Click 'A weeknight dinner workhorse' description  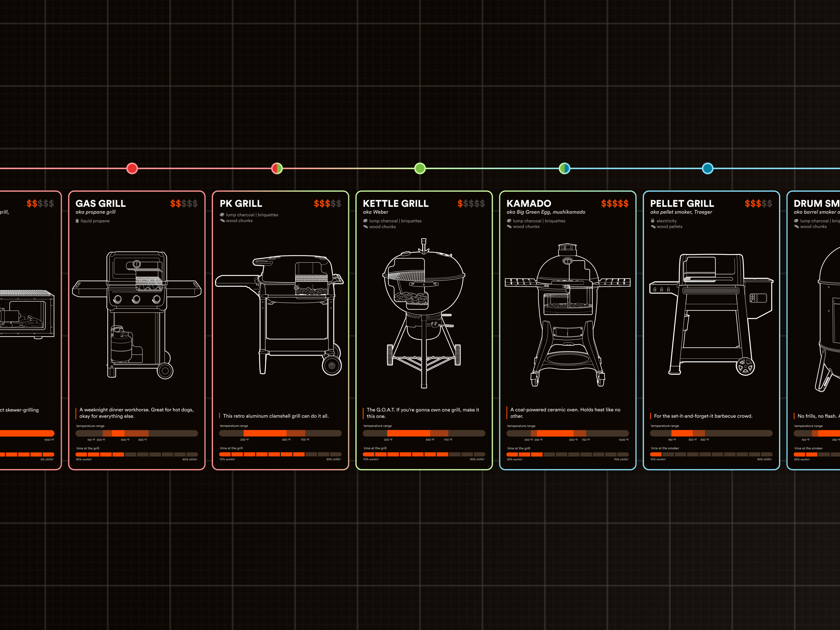pos(137,413)
